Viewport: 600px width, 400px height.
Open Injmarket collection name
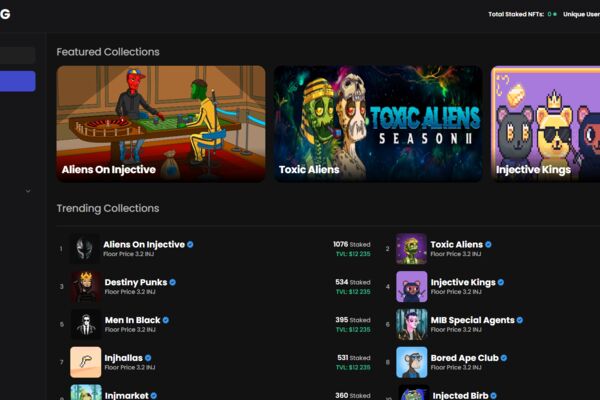(x=126, y=395)
